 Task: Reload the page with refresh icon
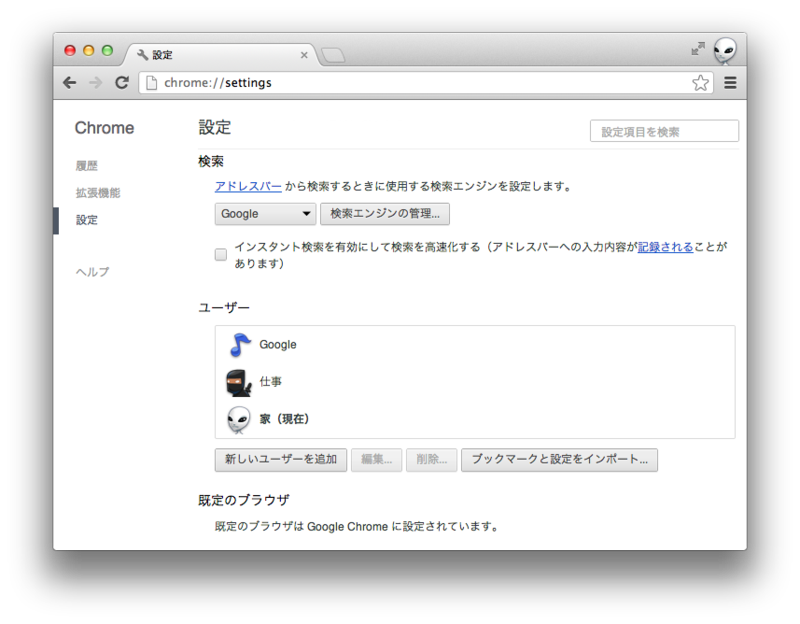pyautogui.click(x=121, y=82)
